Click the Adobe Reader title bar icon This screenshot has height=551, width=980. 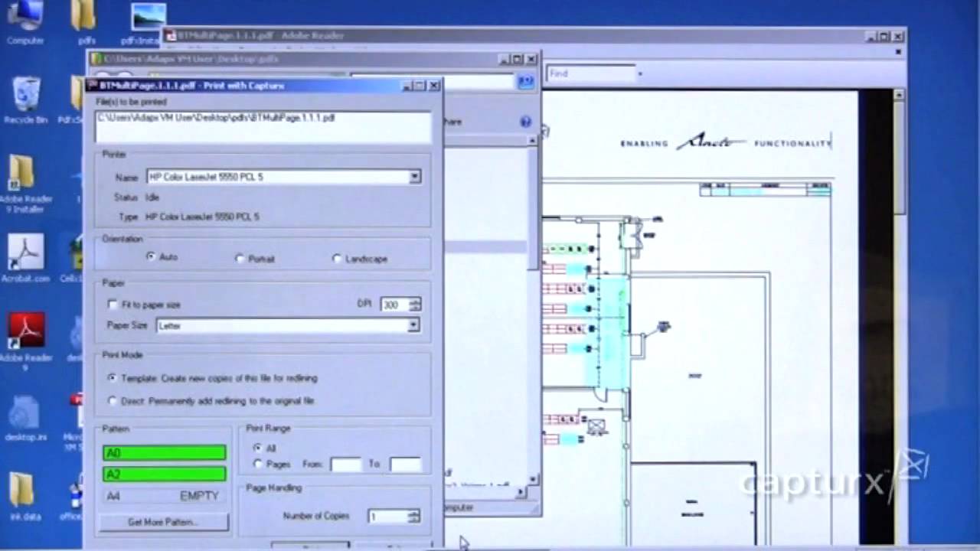tap(171, 35)
